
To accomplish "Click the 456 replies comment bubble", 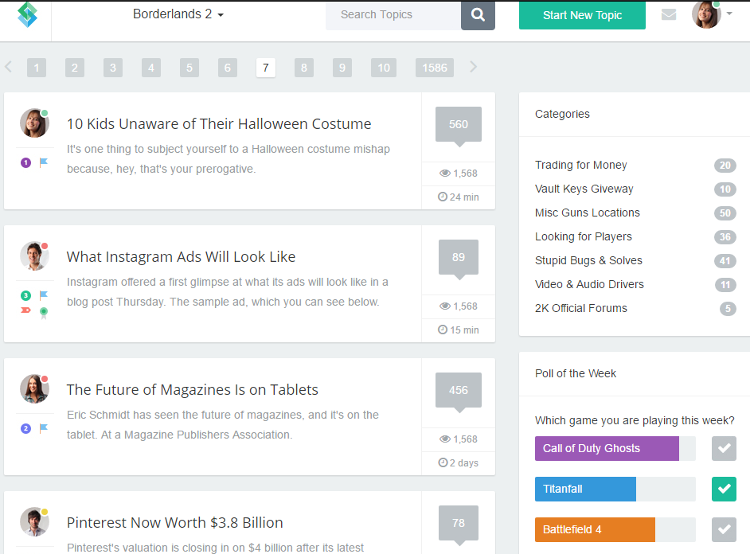I will pos(458,391).
